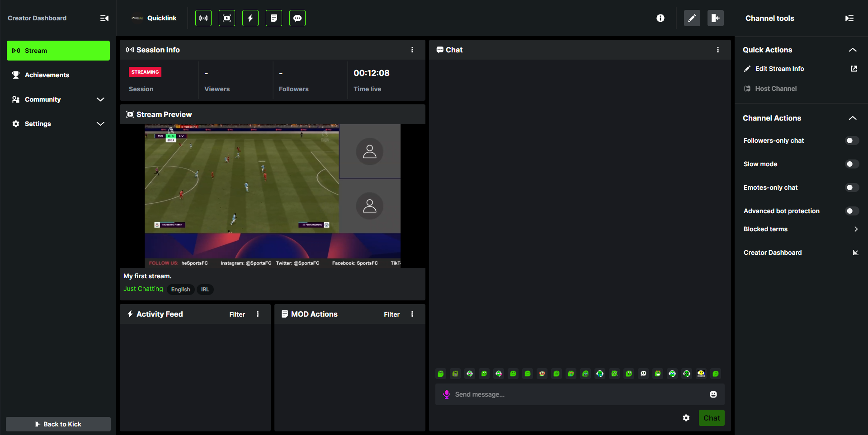
Task: Toggle the Activity Feed lightning icon in toolbar
Action: [x=250, y=18]
